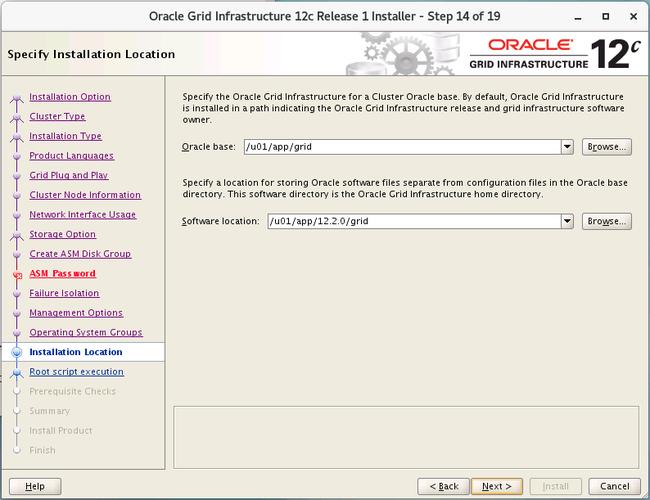Viewport: 650px width, 500px height.
Task: Expand the Software location dropdown arrow
Action: pyautogui.click(x=567, y=221)
